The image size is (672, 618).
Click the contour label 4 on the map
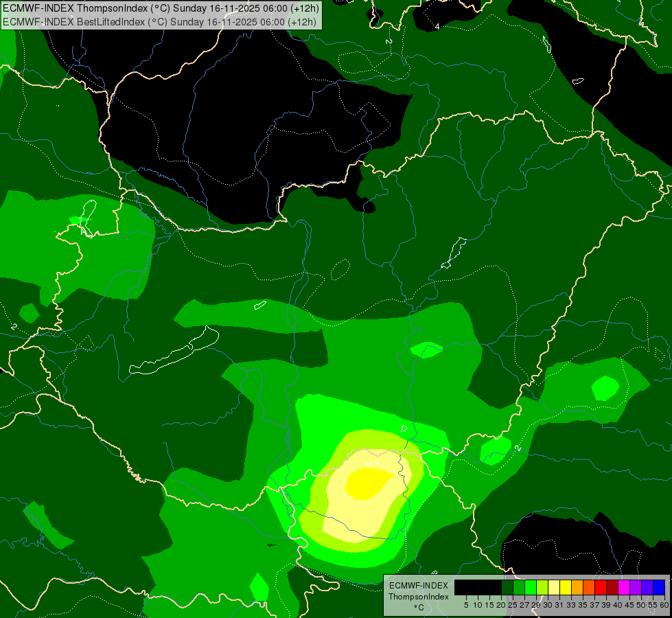tap(437, 27)
